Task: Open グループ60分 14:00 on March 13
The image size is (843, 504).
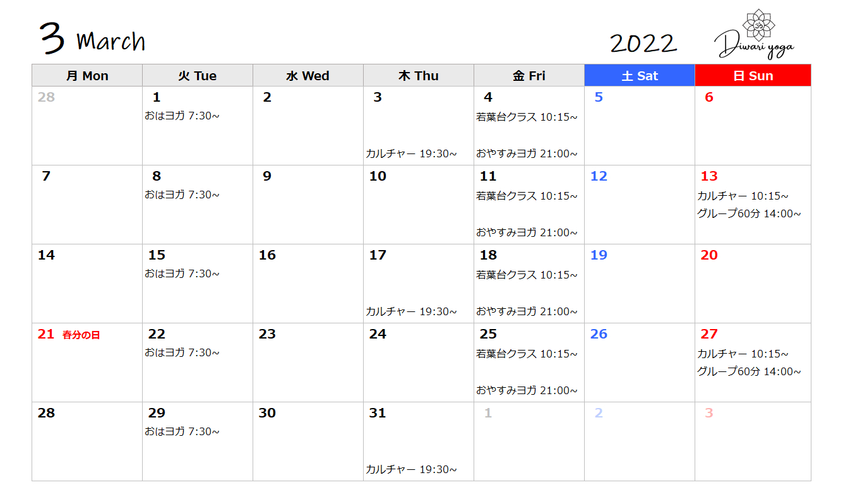Action: [x=749, y=213]
